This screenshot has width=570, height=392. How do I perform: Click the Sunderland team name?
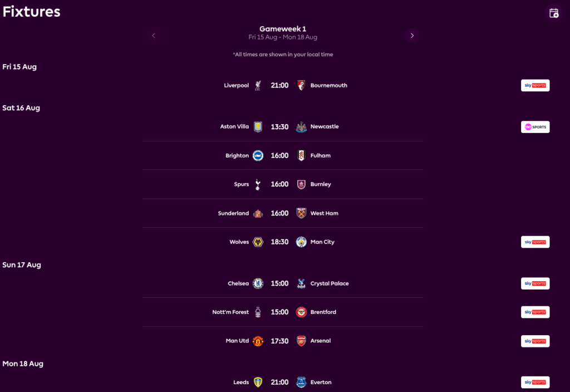pyautogui.click(x=234, y=213)
